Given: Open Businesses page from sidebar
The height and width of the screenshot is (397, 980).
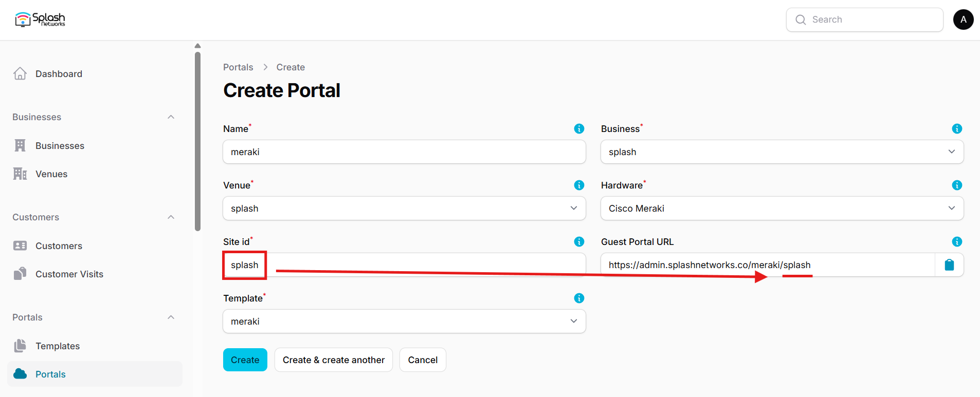Looking at the screenshot, I should pos(95,145).
